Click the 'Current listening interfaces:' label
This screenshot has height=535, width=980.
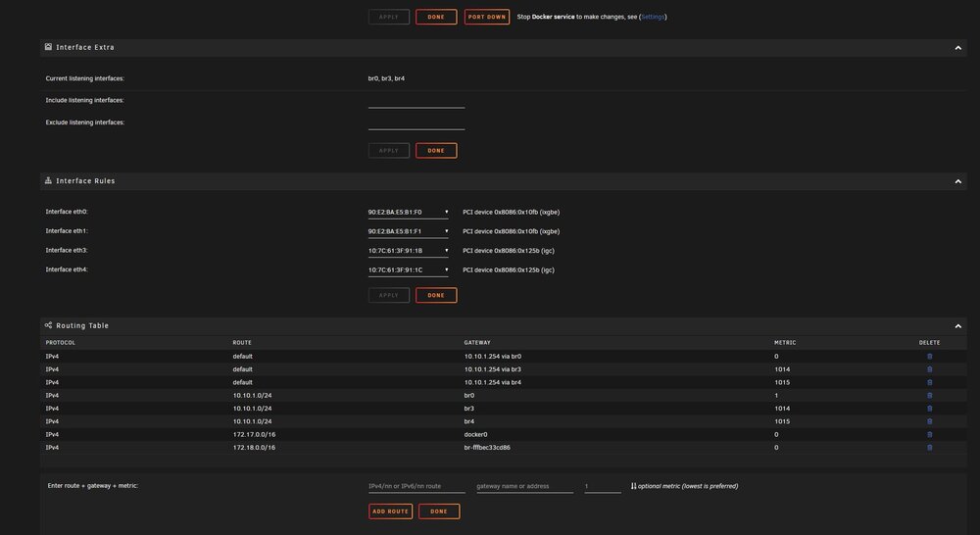tap(85, 78)
